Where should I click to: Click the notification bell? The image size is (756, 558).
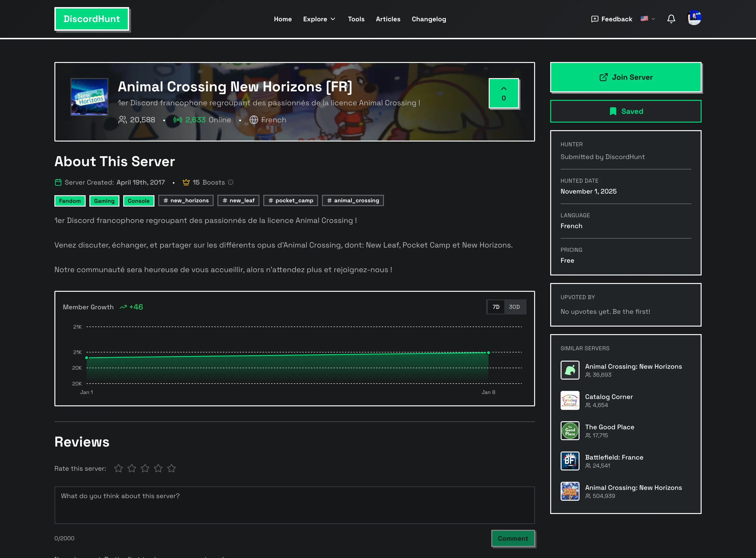click(672, 19)
